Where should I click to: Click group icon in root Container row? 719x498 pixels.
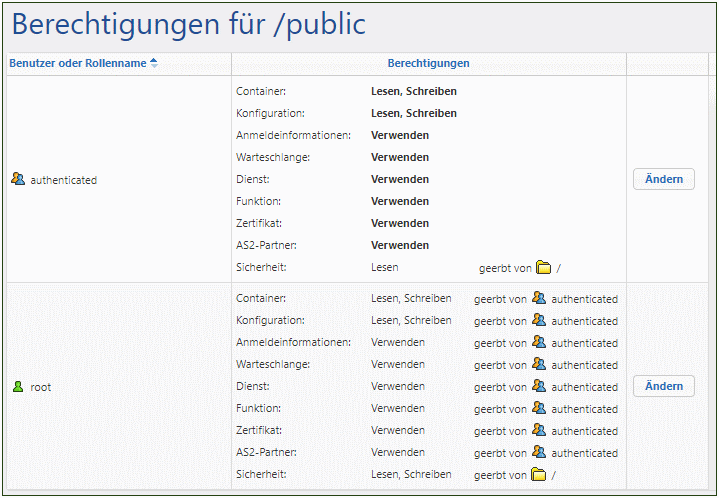tap(539, 298)
